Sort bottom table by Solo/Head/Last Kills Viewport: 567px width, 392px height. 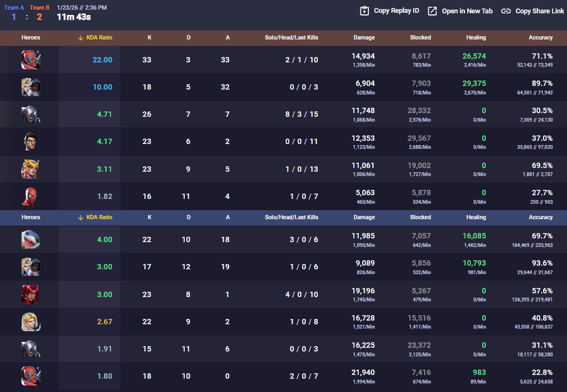pos(292,218)
